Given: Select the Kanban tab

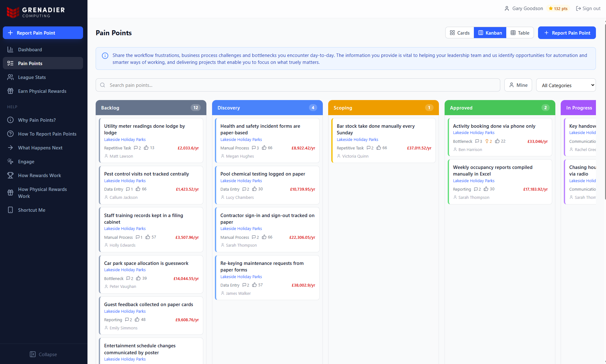Looking at the screenshot, I should [490, 32].
